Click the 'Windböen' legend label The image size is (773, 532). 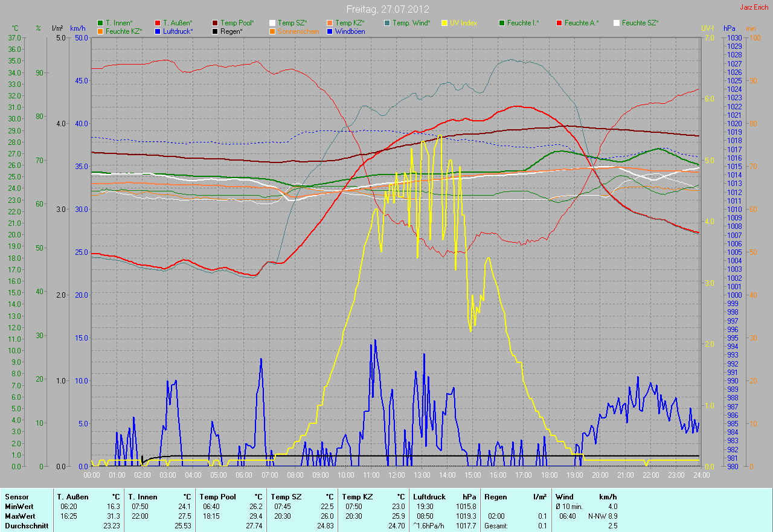coord(350,31)
